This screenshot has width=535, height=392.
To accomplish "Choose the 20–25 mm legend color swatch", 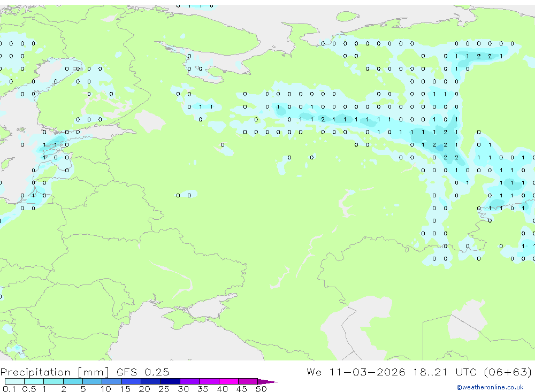I will click(x=151, y=381).
